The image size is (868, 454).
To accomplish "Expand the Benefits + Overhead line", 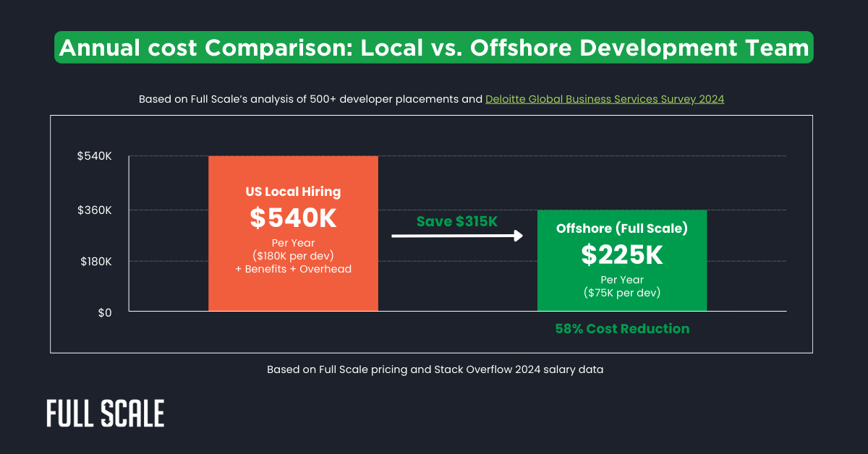I will 293,268.
